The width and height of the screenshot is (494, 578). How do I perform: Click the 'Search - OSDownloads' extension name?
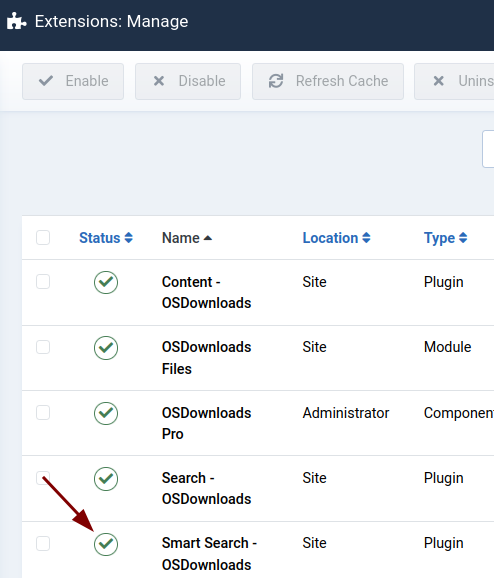206,488
